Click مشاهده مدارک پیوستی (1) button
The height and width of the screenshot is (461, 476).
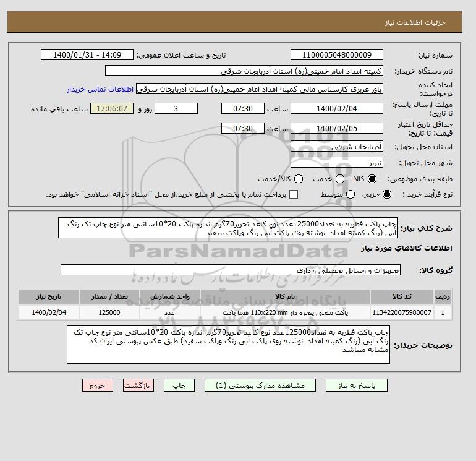coord(260,386)
